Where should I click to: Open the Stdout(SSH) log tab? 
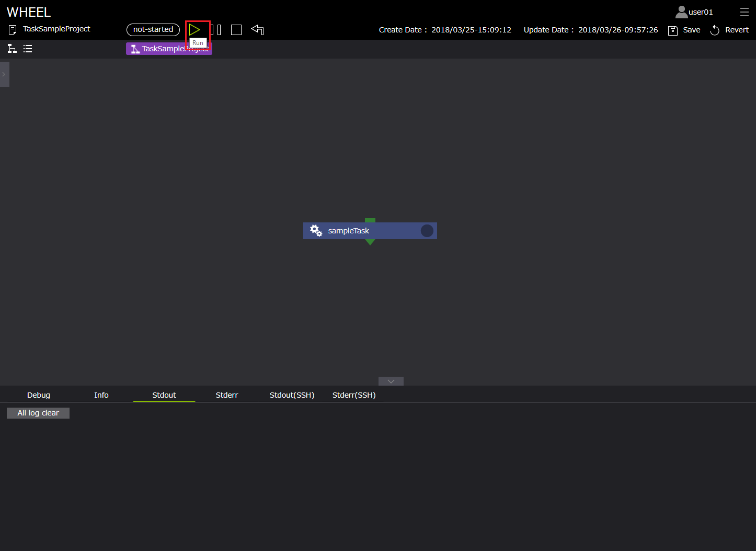(292, 395)
